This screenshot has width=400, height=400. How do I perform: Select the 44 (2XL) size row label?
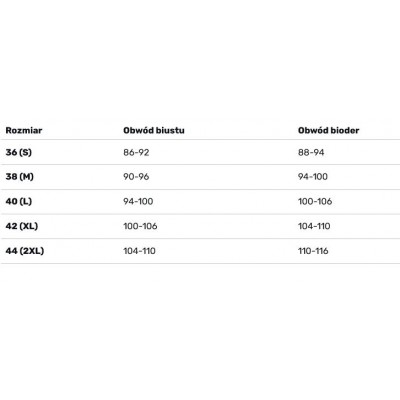click(25, 251)
